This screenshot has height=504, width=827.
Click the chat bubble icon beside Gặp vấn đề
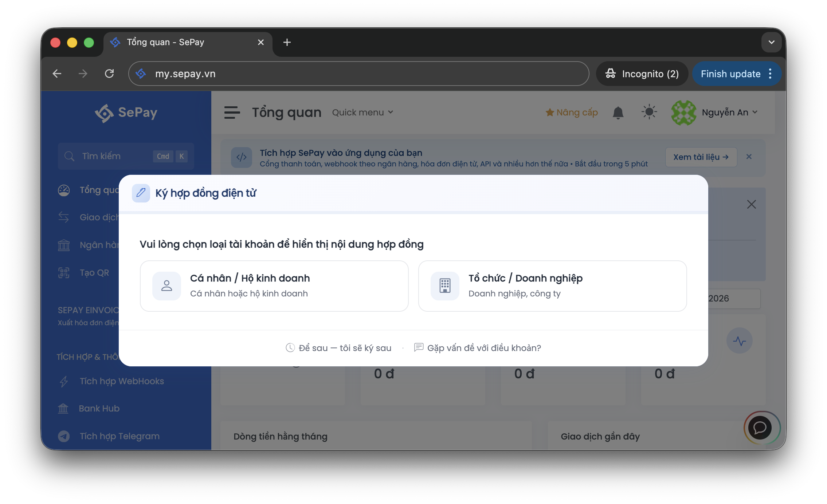coord(419,347)
